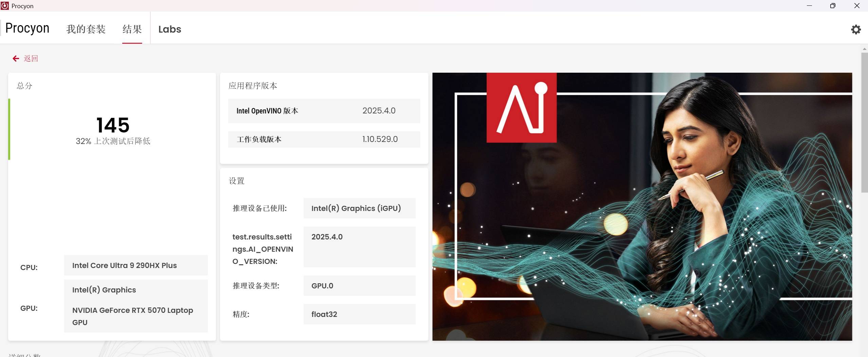Screen dimensions: 868x357
Task: Click the 总分 heading
Action: pyautogui.click(x=24, y=86)
